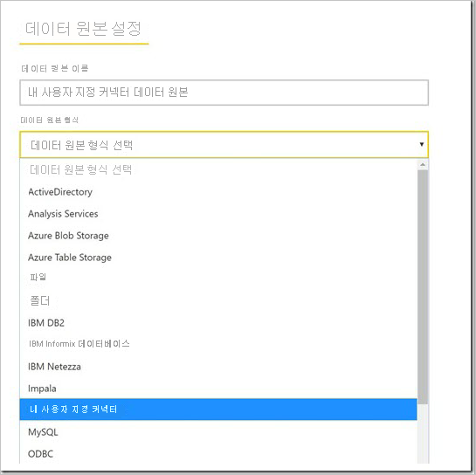The image size is (476, 475).
Task: Choose ActiveDirectory from the list
Action: coord(218,192)
